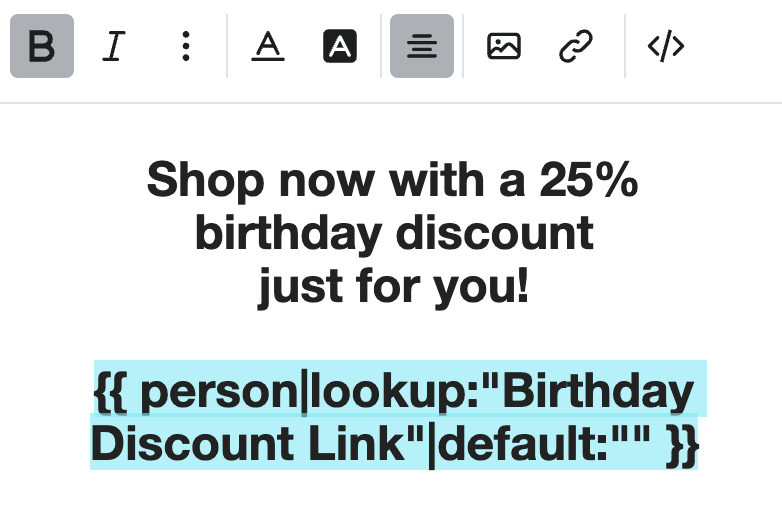
Task: Click the 'just for you!' line
Action: [x=393, y=286]
